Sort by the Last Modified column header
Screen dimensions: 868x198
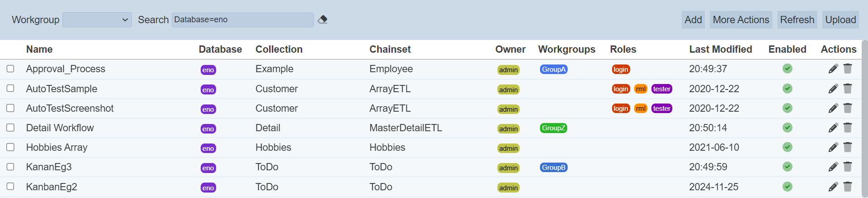[720, 49]
